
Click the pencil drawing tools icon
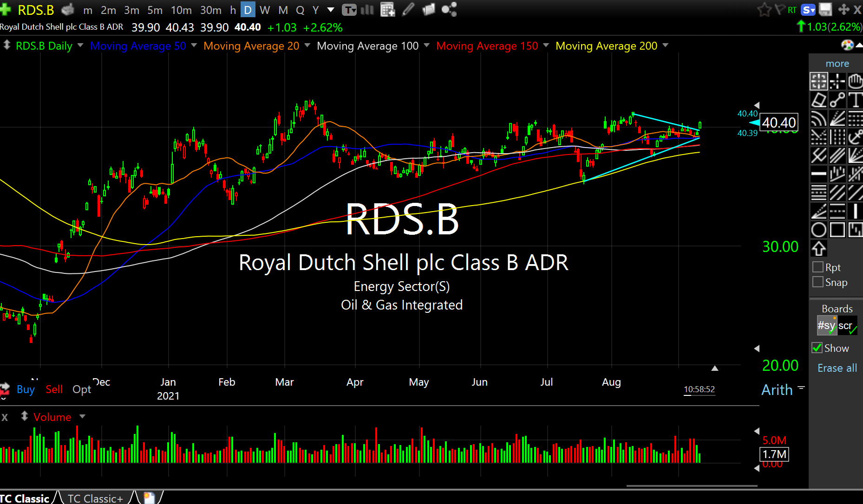tap(408, 10)
